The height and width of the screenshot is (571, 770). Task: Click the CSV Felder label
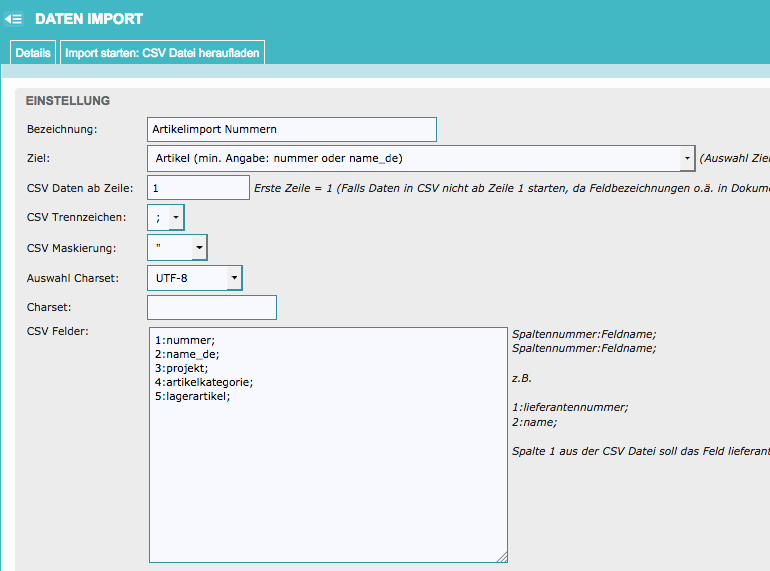pos(58,331)
